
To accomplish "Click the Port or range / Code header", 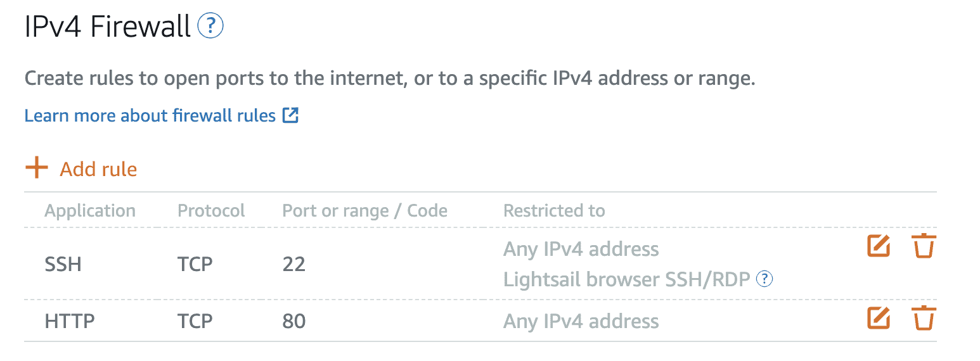I will (x=364, y=211).
